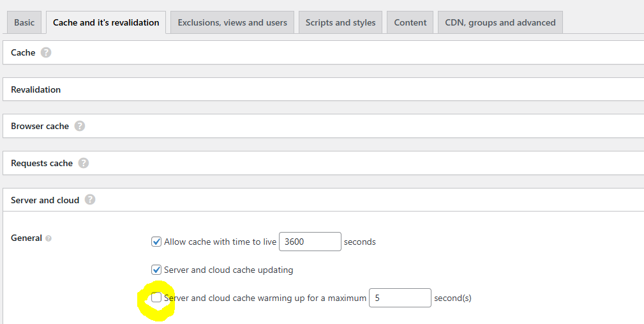The width and height of the screenshot is (644, 324).
Task: Click small help icon next to General
Action: pyautogui.click(x=49, y=238)
